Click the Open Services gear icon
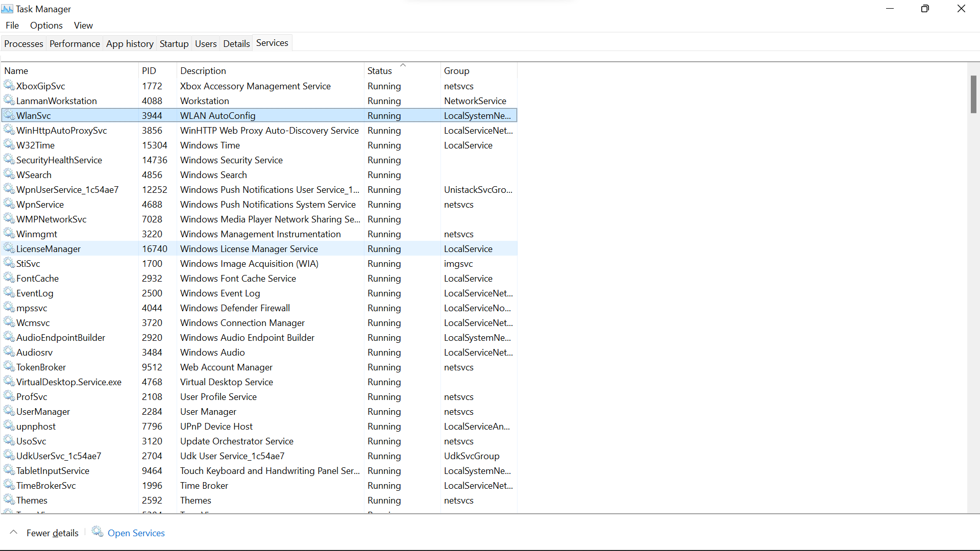 (97, 532)
